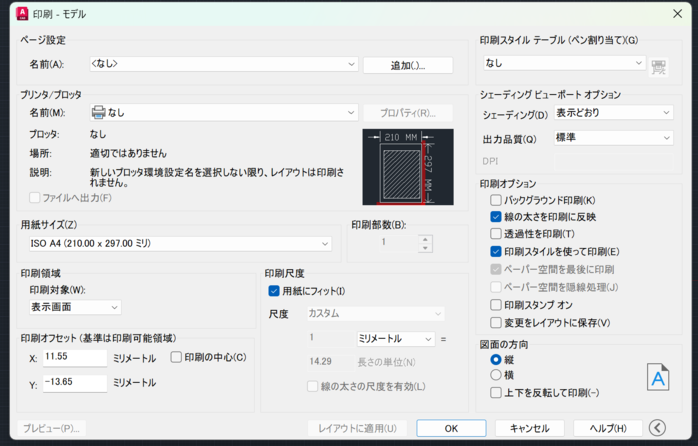Enable 透過性を印刷(T) checkbox
Image resolution: width=698 pixels, height=446 pixels.
point(495,234)
